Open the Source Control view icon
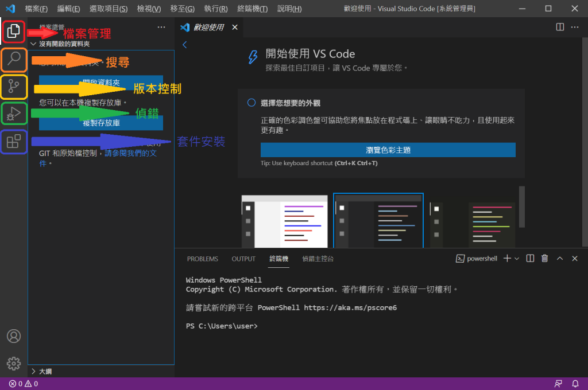The width and height of the screenshot is (588, 390). click(14, 87)
